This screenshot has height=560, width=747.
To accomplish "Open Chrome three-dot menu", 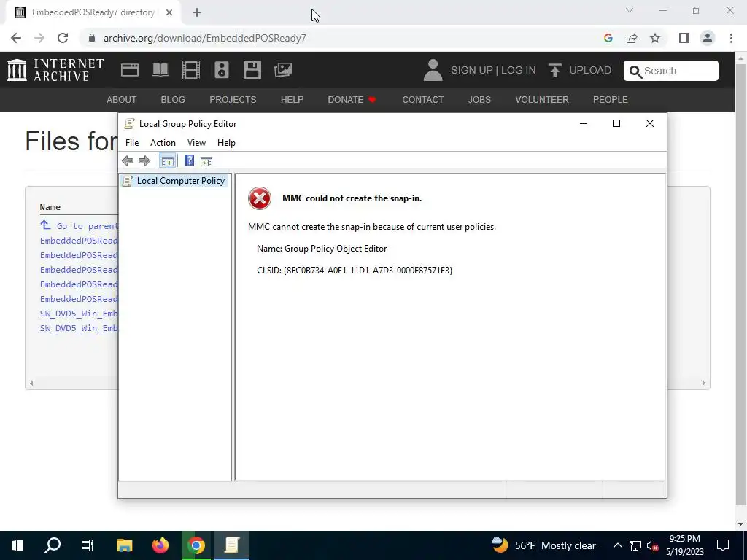I will point(731,38).
